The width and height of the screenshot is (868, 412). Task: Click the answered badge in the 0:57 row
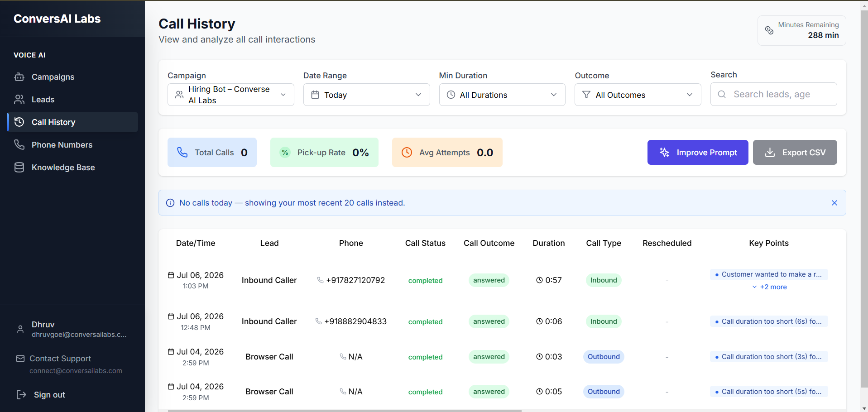(x=489, y=280)
